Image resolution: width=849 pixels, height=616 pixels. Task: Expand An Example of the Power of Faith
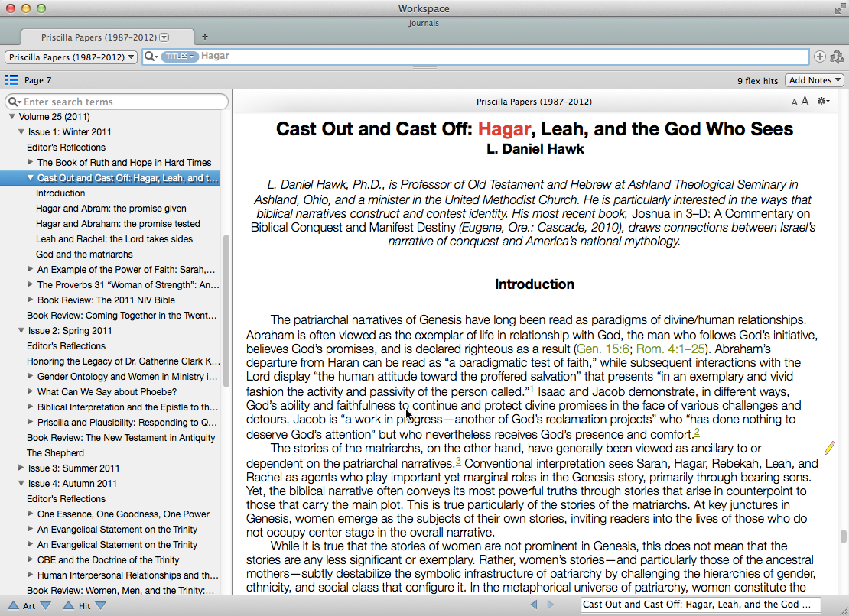point(31,269)
